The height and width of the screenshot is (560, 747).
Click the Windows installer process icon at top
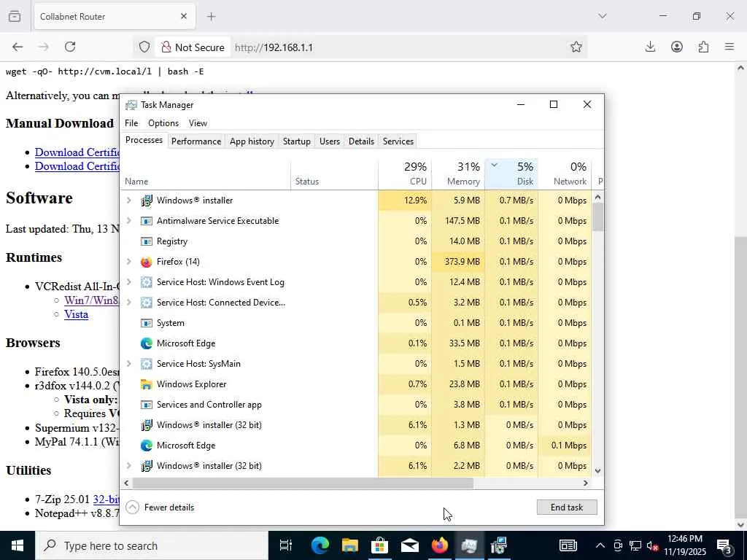(147, 201)
